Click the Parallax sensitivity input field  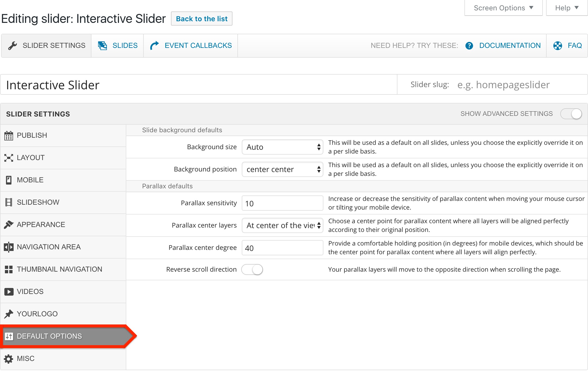282,203
